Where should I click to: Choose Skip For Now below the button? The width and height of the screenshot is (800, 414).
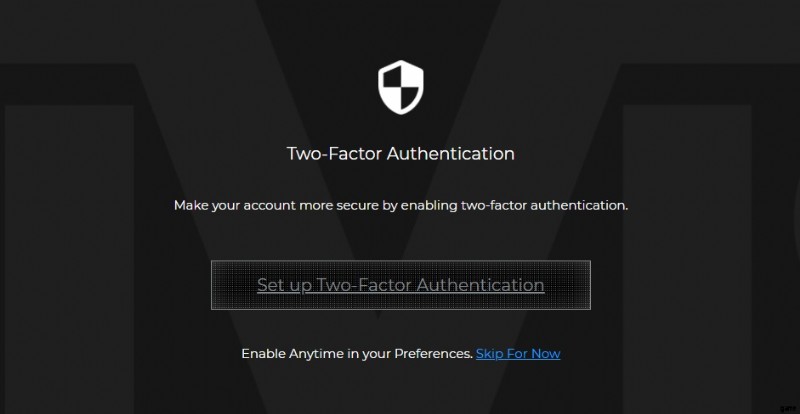[518, 353]
